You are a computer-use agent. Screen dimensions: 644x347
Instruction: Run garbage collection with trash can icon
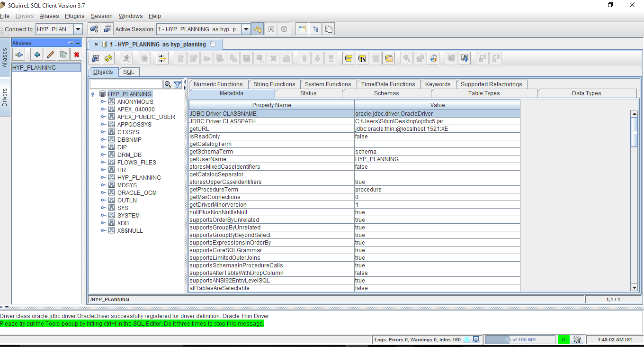577,339
